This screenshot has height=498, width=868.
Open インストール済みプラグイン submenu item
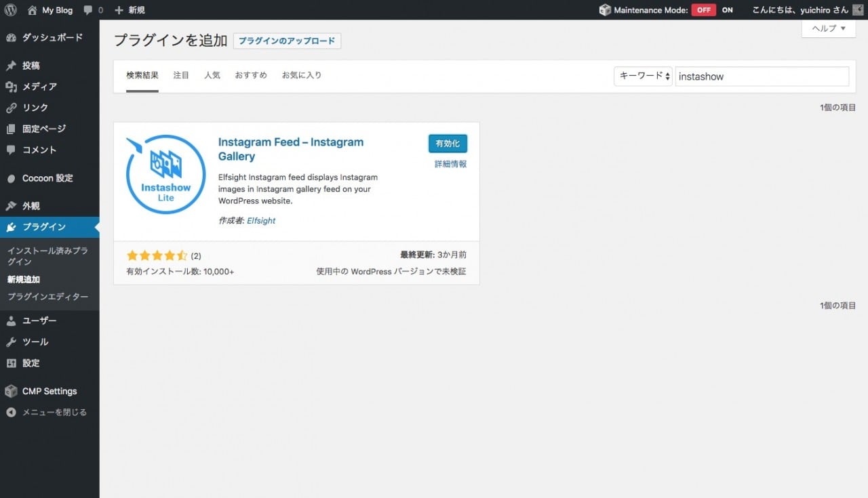coord(47,256)
